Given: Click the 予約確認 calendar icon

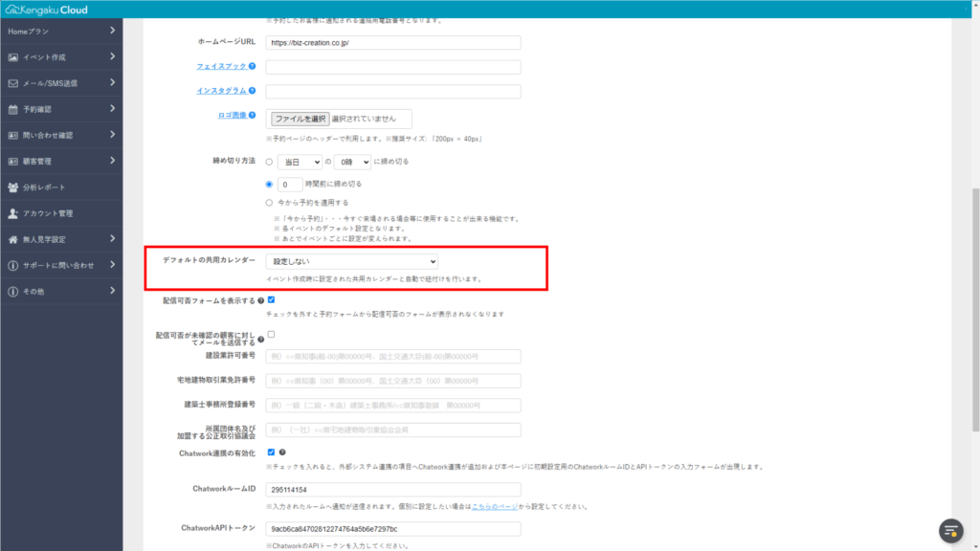Looking at the screenshot, I should tap(12, 109).
